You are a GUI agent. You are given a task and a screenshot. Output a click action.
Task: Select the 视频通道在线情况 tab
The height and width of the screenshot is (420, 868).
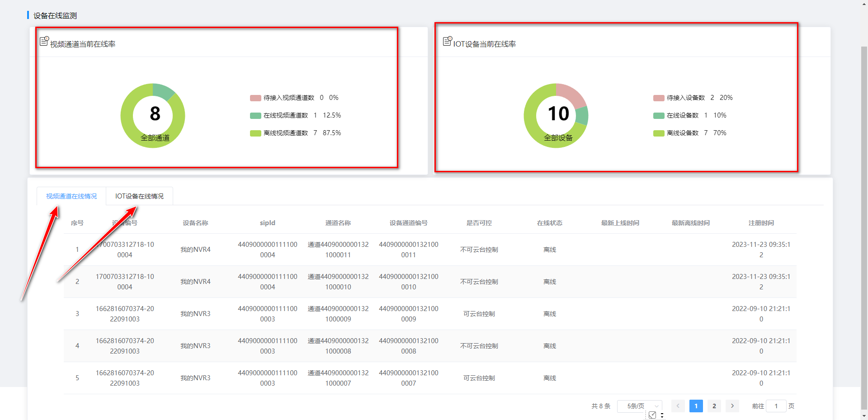pos(71,196)
